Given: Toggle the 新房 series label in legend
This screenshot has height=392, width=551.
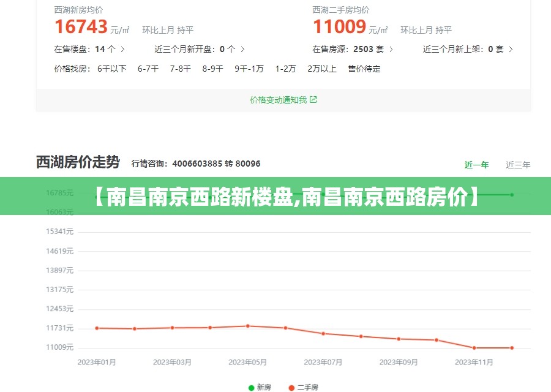Looking at the screenshot, I should point(264,387).
